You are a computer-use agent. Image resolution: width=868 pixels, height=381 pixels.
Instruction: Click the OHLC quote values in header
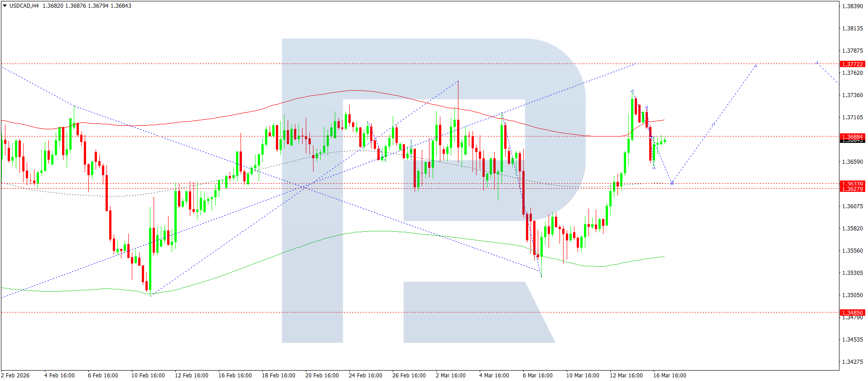tap(87, 6)
